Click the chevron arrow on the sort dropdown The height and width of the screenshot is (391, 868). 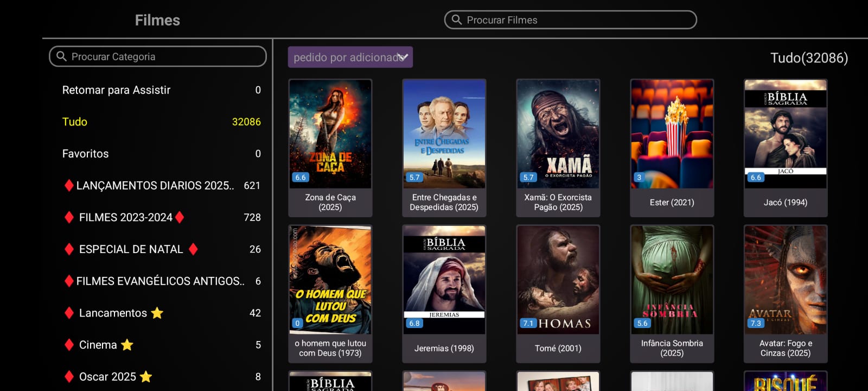click(x=403, y=56)
